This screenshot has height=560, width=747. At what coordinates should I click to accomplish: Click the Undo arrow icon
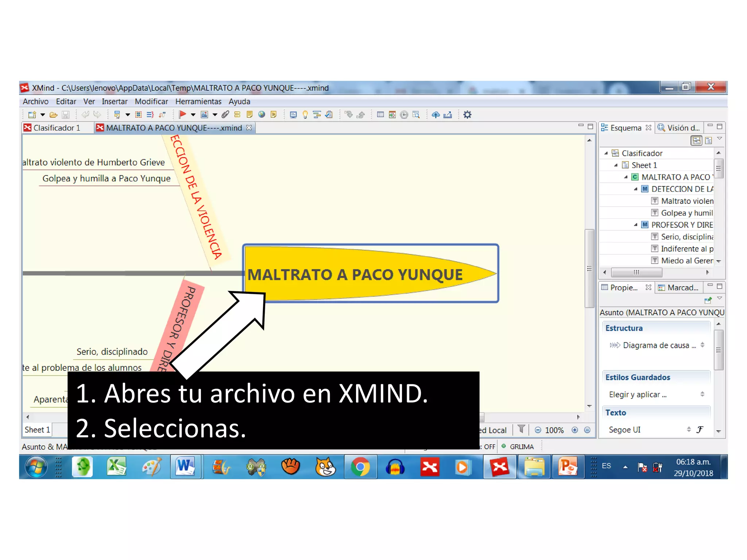click(x=85, y=115)
